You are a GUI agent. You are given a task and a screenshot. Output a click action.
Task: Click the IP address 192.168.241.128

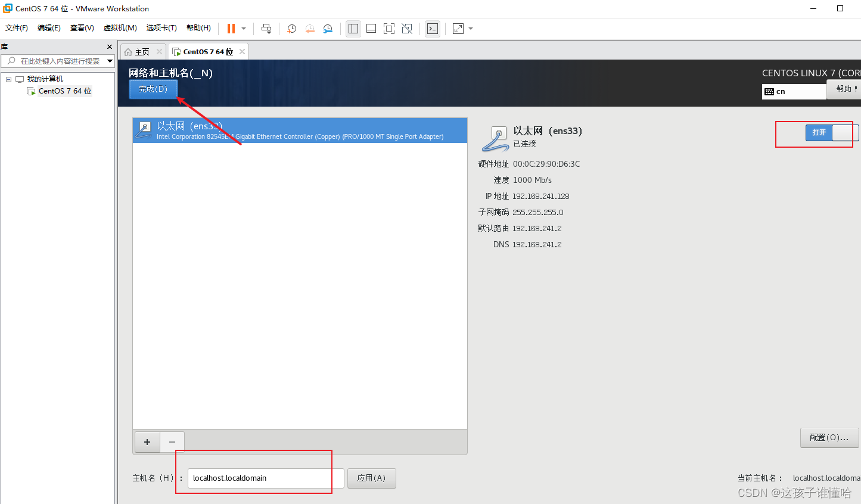click(541, 196)
